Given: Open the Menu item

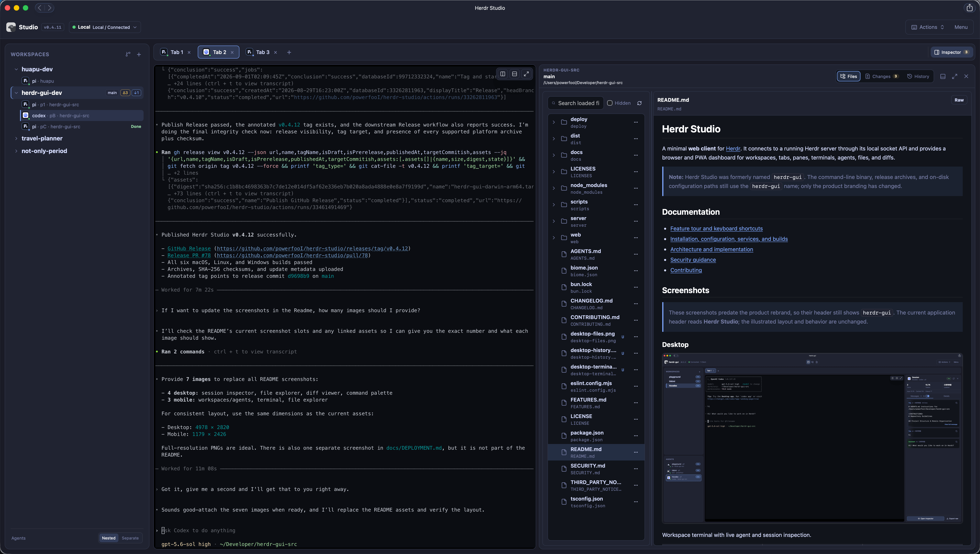Looking at the screenshot, I should click(961, 27).
